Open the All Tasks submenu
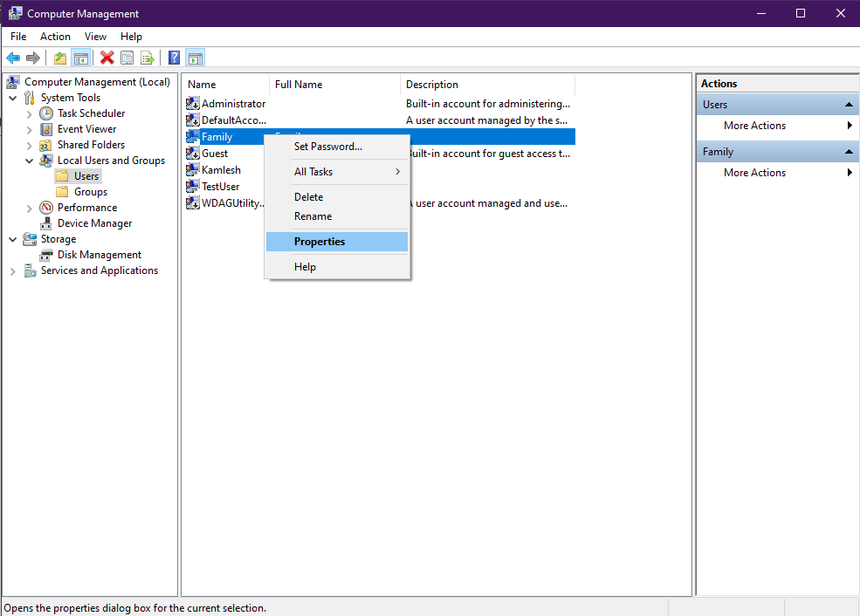Screen dimensions: 860x616 tap(336, 172)
